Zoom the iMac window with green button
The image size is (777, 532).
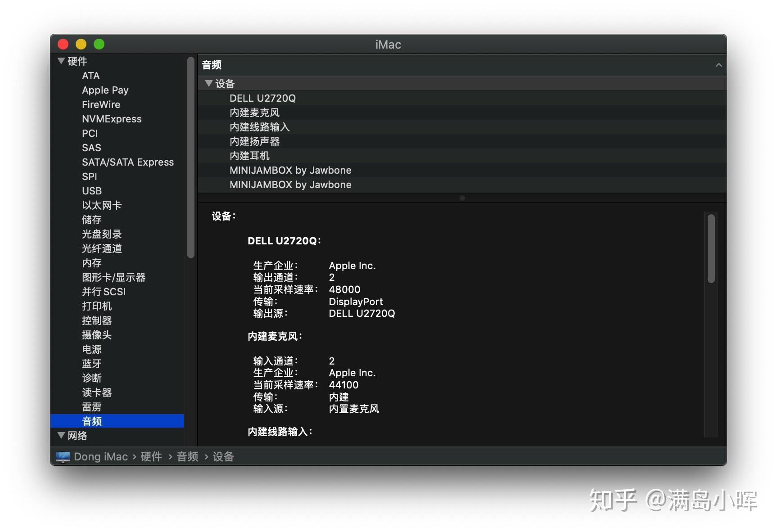99,44
